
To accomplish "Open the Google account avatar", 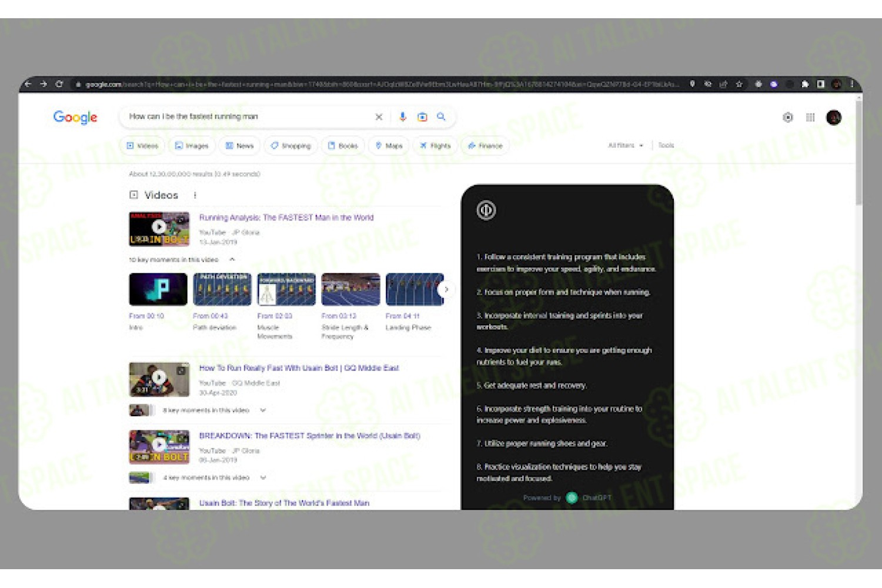I will click(834, 118).
